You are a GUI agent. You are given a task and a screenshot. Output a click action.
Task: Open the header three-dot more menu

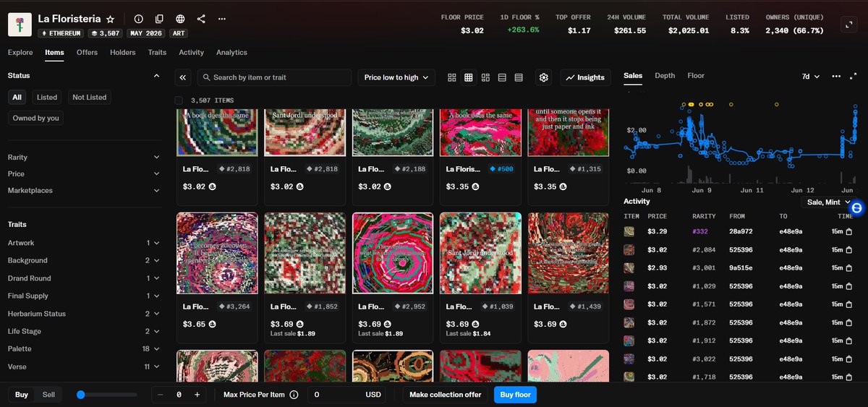click(221, 19)
